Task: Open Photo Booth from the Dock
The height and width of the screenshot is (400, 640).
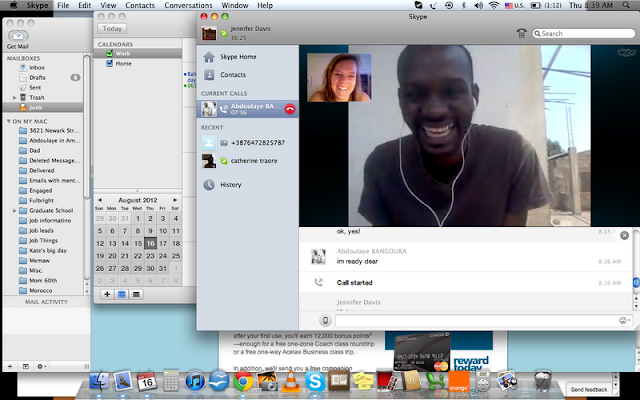Action: 386,381
